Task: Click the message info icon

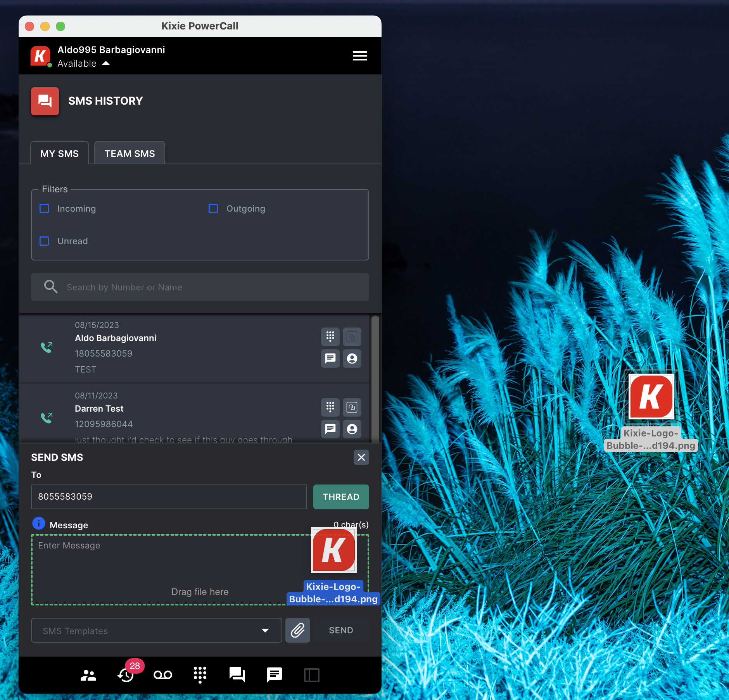Action: (x=39, y=524)
